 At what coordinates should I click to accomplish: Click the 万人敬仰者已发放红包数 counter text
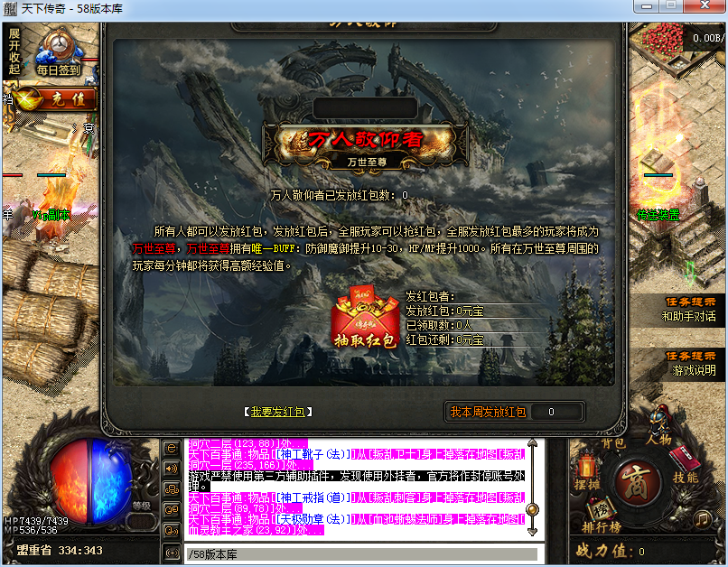tap(340, 195)
